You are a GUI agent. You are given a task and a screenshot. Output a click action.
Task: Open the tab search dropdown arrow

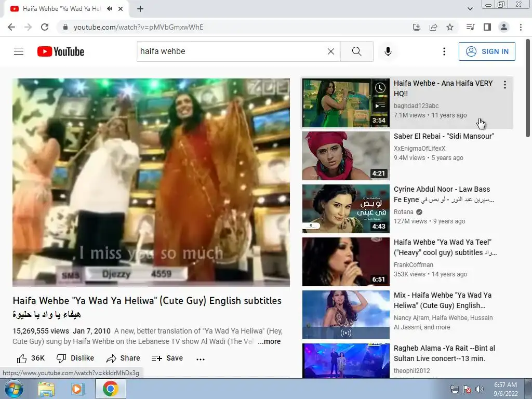tap(470, 9)
